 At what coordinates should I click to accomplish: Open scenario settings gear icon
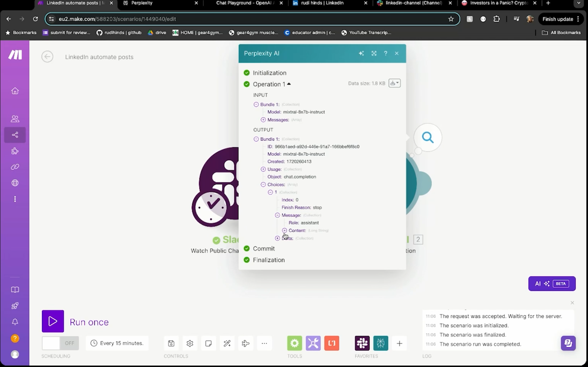click(x=190, y=343)
